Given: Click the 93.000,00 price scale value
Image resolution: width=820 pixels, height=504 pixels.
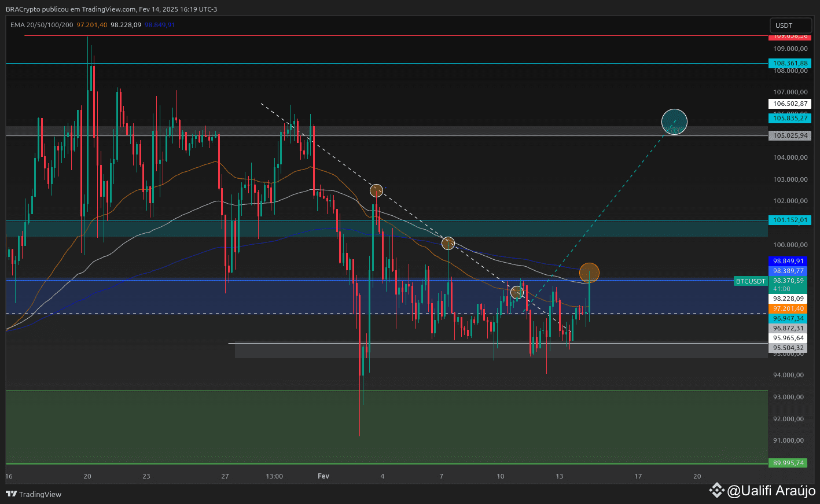Looking at the screenshot, I should pos(788,397).
